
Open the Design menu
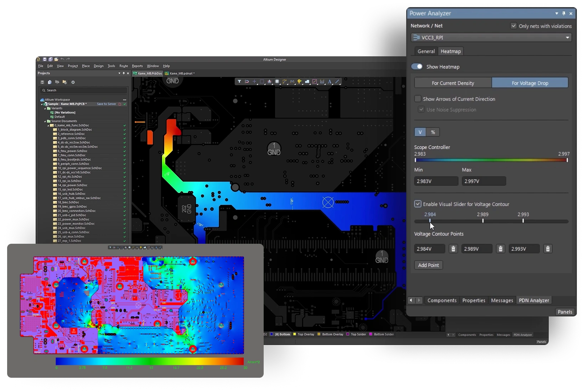(x=98, y=66)
